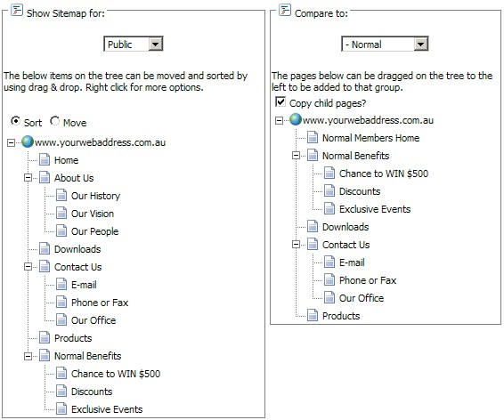Click the globe icon in the Compare to tree
The width and height of the screenshot is (504, 420).
coord(296,119)
